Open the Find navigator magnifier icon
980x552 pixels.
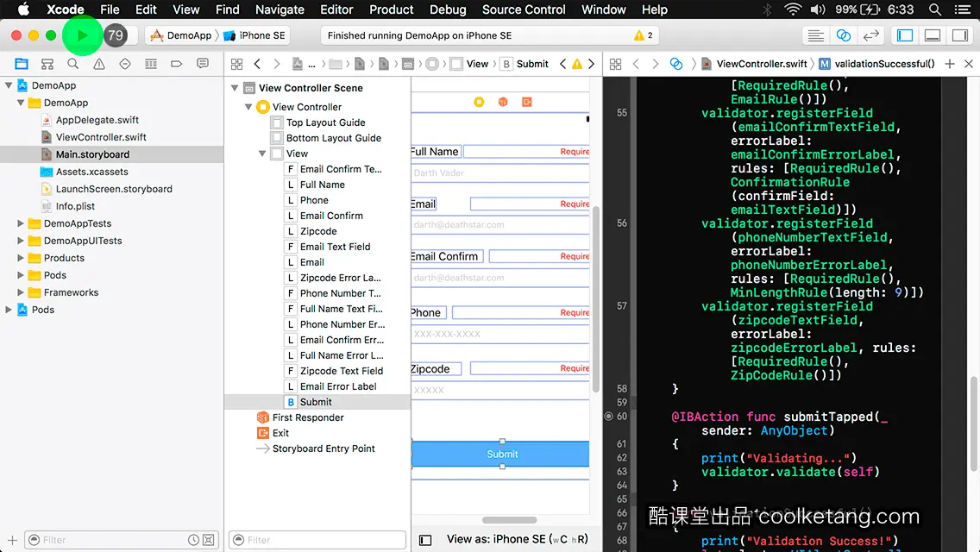(x=73, y=64)
